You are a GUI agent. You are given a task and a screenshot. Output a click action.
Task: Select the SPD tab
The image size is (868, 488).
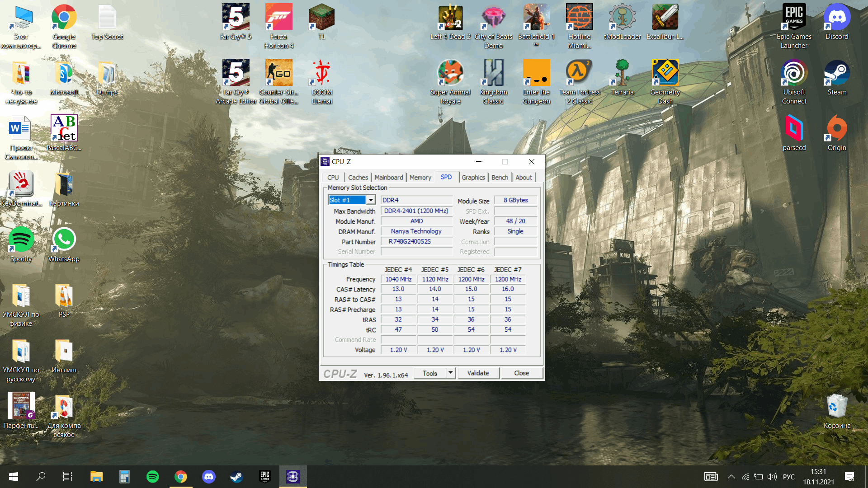446,177
